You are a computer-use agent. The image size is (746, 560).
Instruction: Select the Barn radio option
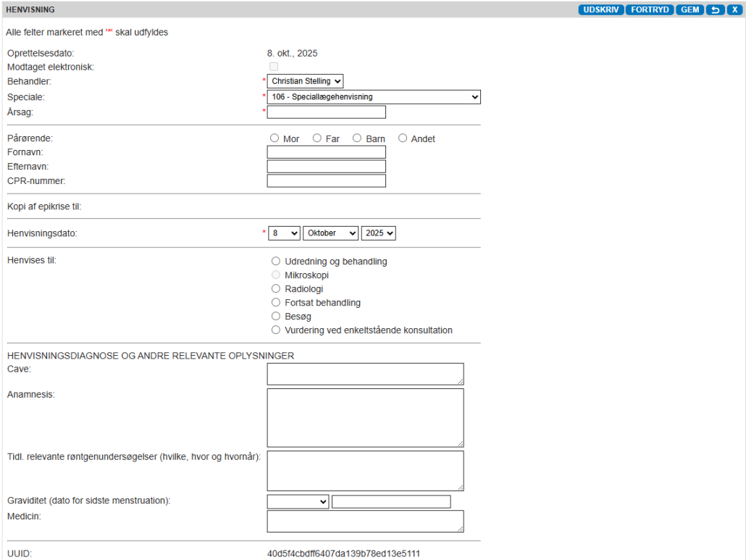(357, 138)
